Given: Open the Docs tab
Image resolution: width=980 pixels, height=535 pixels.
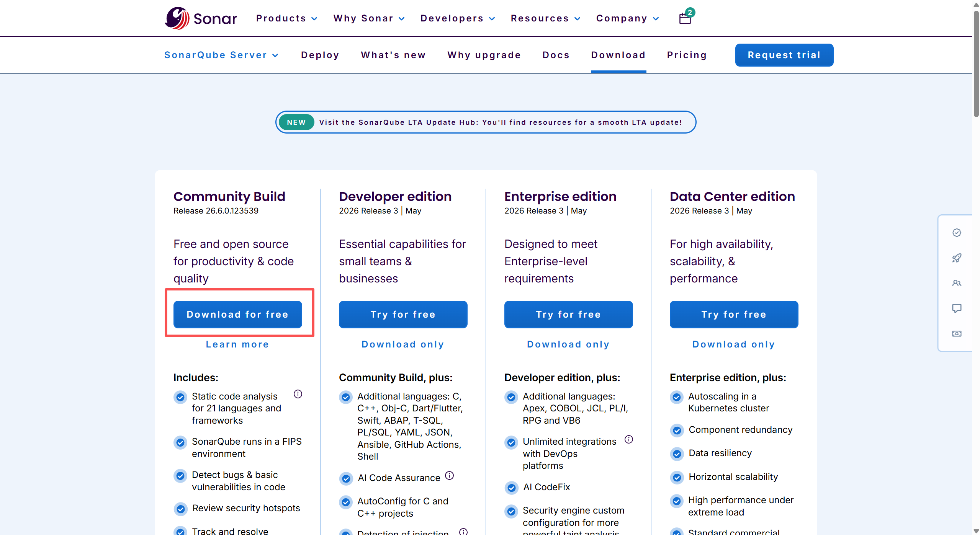Looking at the screenshot, I should pos(556,55).
